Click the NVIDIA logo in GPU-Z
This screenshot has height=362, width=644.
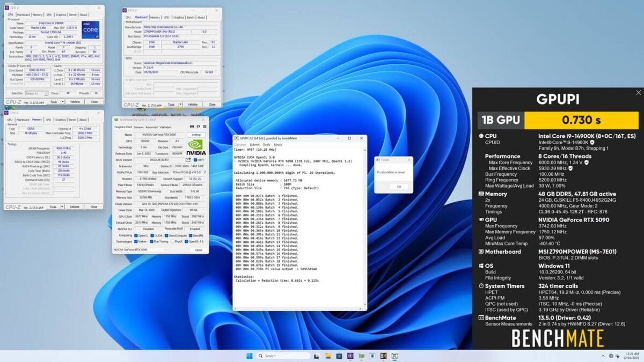[196, 146]
